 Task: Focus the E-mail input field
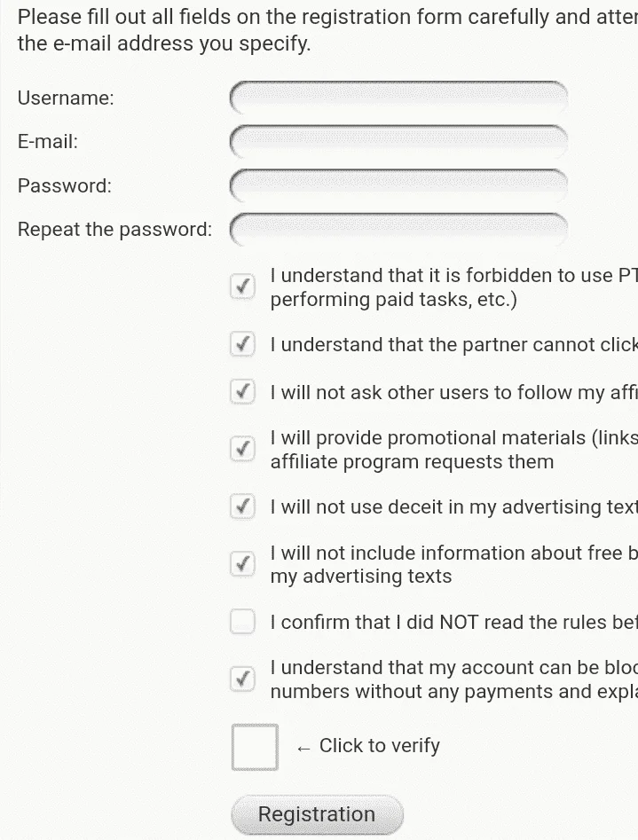(x=398, y=141)
